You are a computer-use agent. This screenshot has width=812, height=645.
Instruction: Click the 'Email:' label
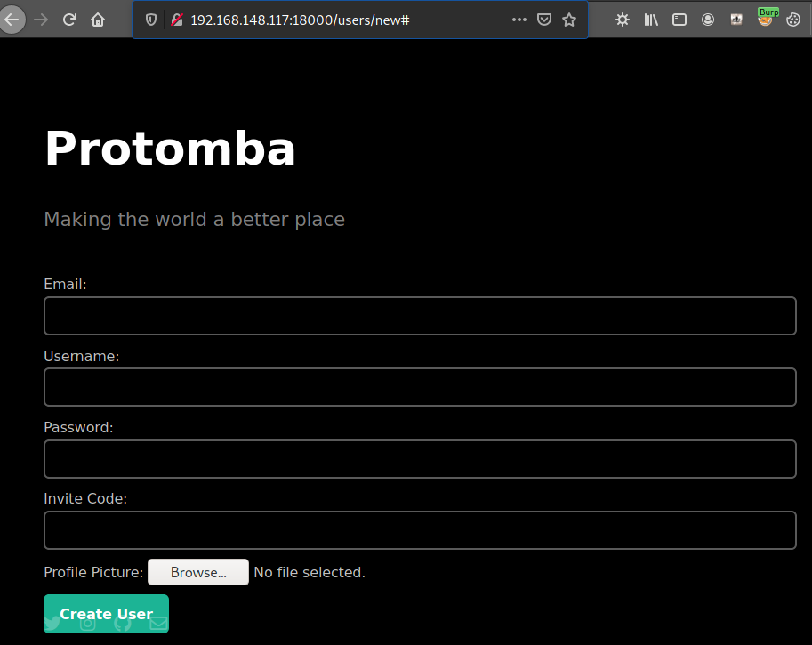pos(65,285)
